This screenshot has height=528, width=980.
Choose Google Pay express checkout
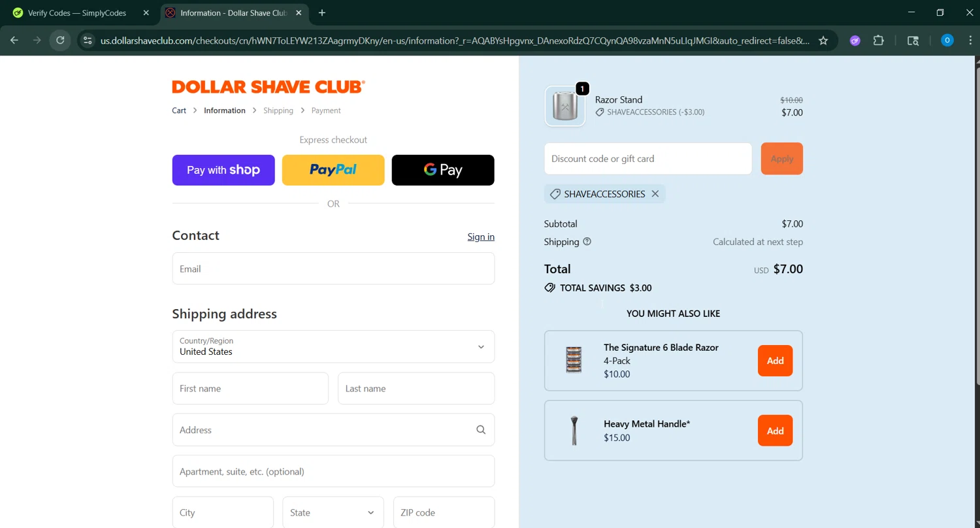pyautogui.click(x=443, y=170)
